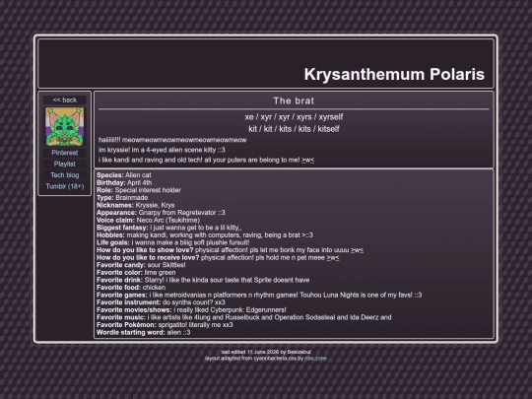Screen dimensions: 532x399
Task: Click 'Wordle starting word: alien' row
Action: [x=144, y=332]
